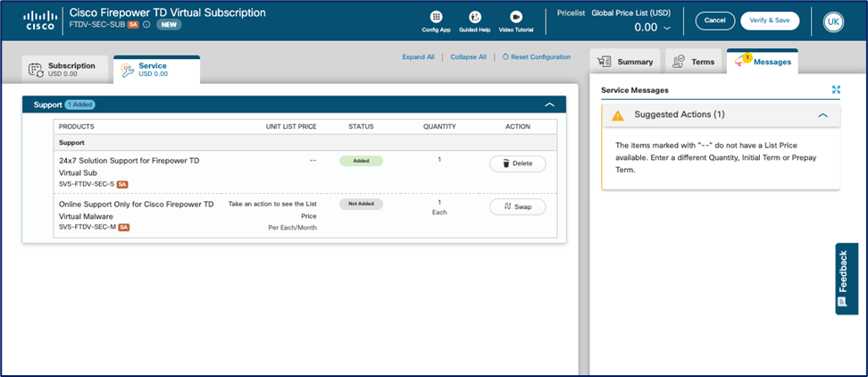Open the Summary tab
The image size is (868, 377).
pyautogui.click(x=625, y=62)
